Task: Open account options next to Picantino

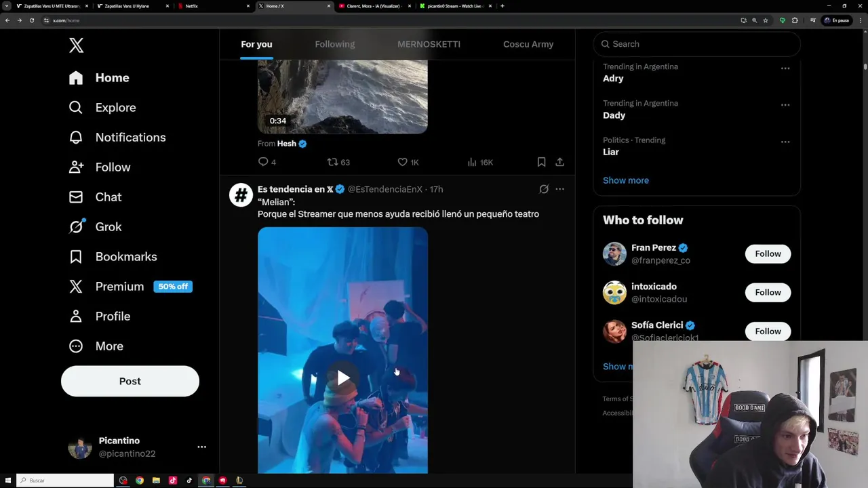Action: (201, 447)
